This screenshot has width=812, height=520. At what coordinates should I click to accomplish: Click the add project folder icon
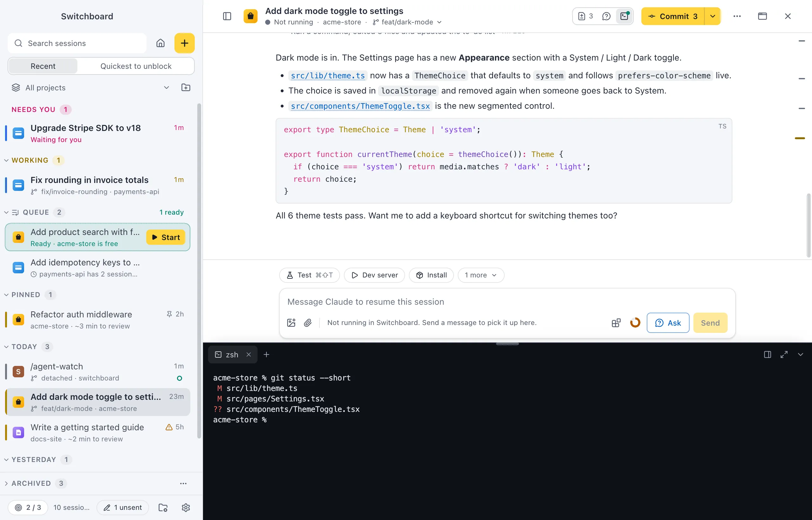(186, 88)
